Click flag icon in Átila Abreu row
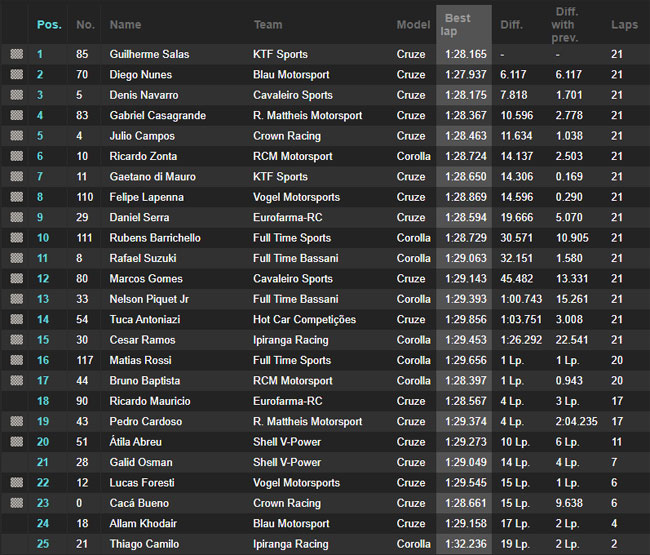The width and height of the screenshot is (650, 555). coord(17,441)
